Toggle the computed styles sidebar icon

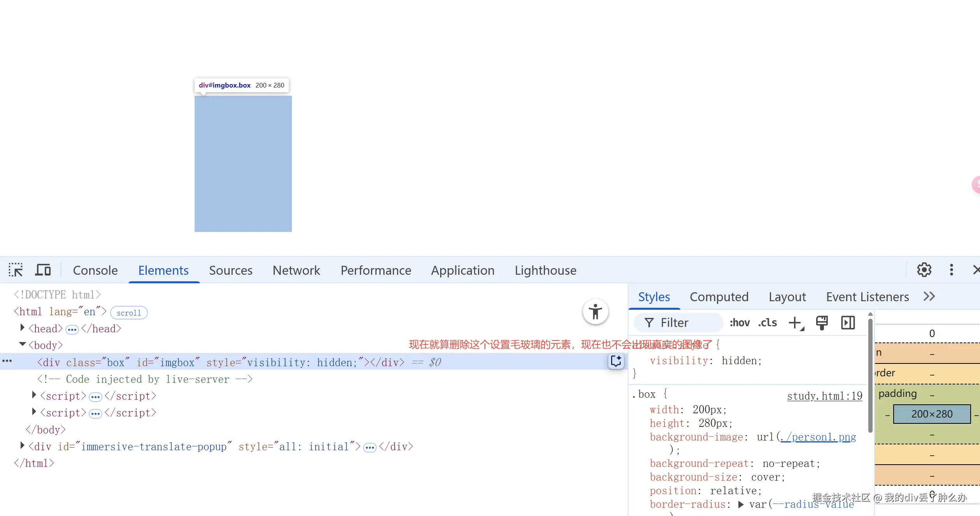[848, 323]
